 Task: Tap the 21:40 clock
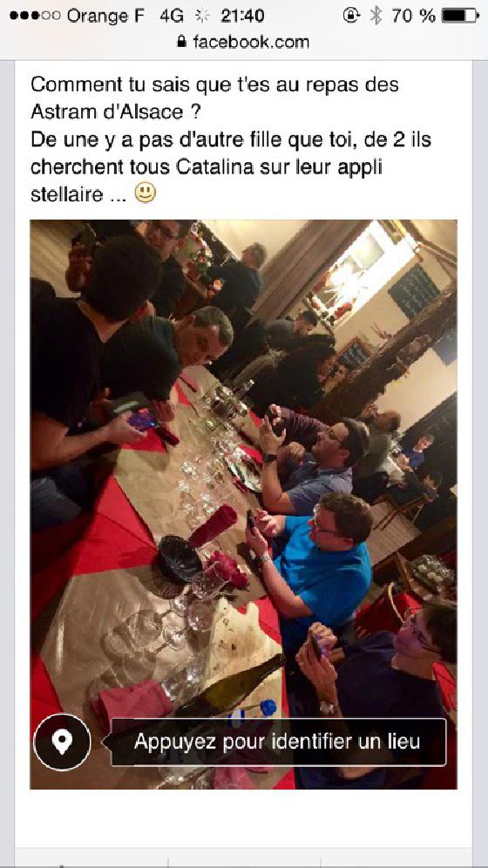242,16
